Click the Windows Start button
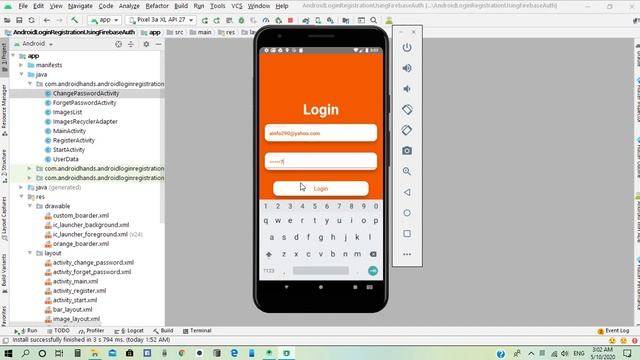This screenshot has height=360, width=640. 8,353
